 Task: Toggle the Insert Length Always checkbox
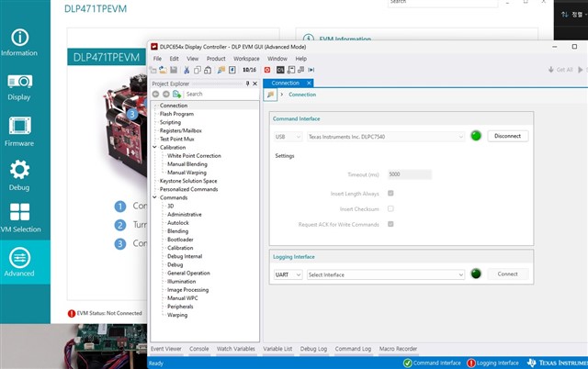point(390,194)
